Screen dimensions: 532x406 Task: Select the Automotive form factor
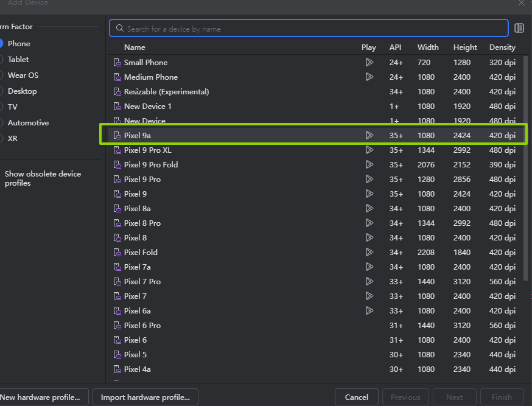point(24,123)
